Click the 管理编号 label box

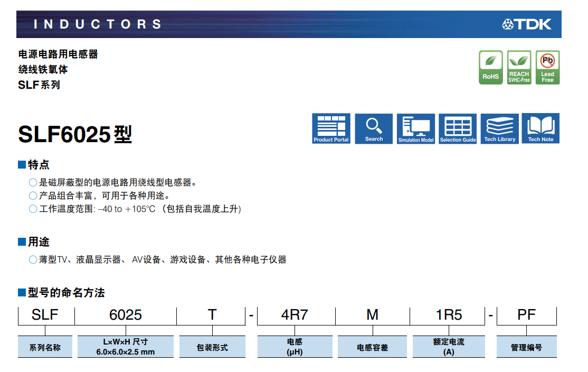(x=526, y=347)
